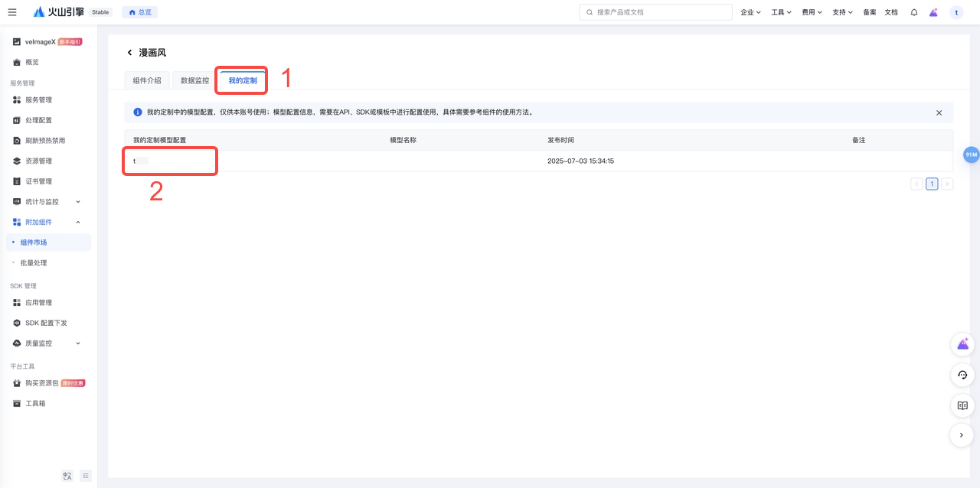
Task: Open the notifications bell
Action: click(914, 12)
